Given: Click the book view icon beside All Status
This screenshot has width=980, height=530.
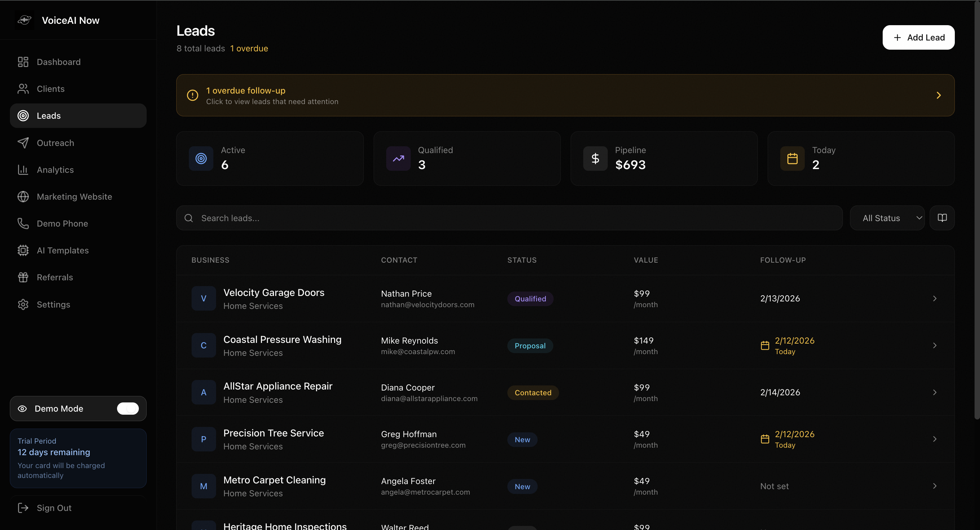Looking at the screenshot, I should pyautogui.click(x=942, y=218).
